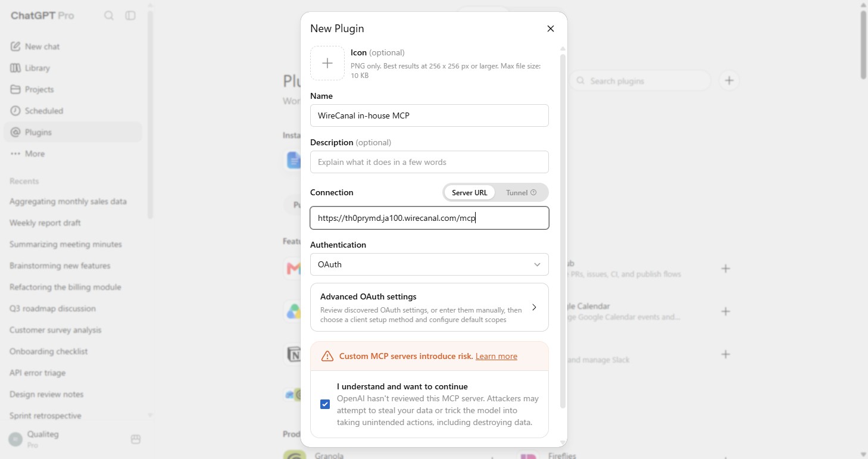
Task: Close the New Plugin dialog
Action: coord(551,29)
